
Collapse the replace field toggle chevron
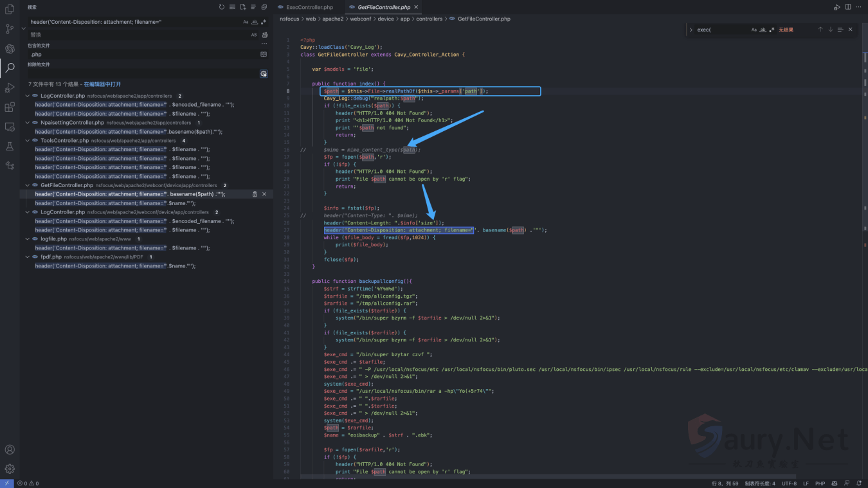[24, 28]
